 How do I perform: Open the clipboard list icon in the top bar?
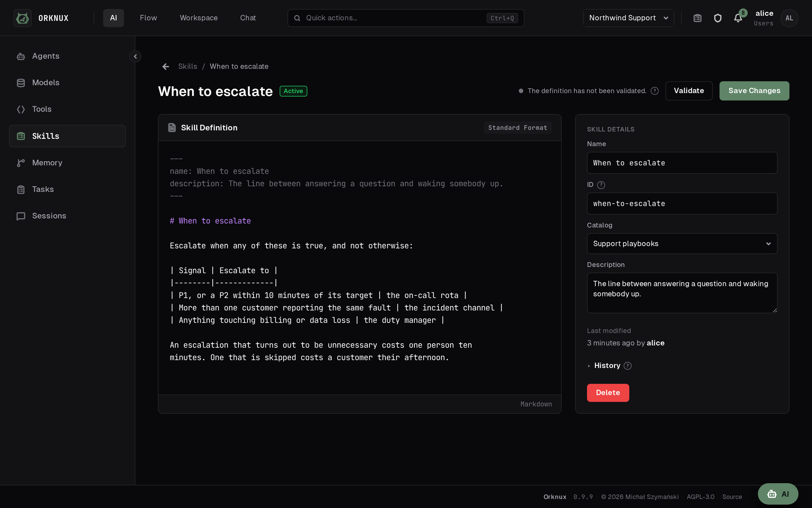click(x=698, y=18)
